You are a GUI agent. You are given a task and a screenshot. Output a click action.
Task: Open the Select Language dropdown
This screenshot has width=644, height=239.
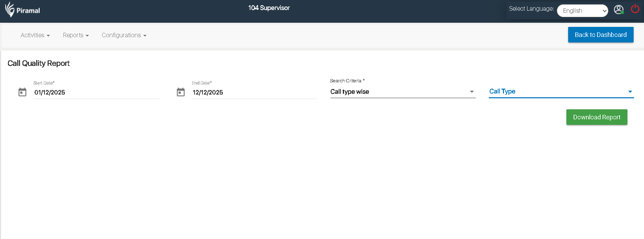582,11
